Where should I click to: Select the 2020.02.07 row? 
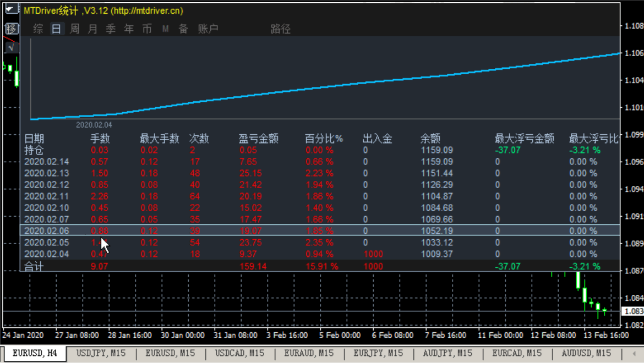pyautogui.click(x=320, y=219)
